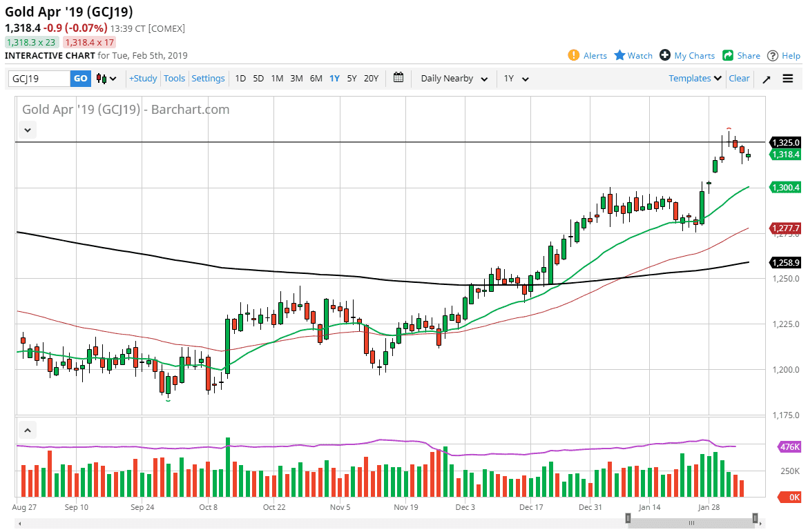Click the GCJ19 symbol input field
The image size is (808, 532).
pyautogui.click(x=39, y=79)
